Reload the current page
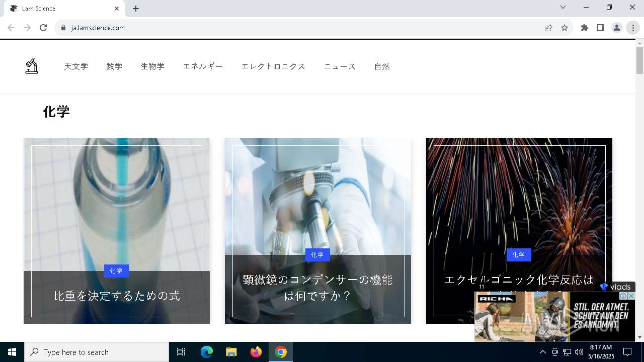 coord(43,28)
